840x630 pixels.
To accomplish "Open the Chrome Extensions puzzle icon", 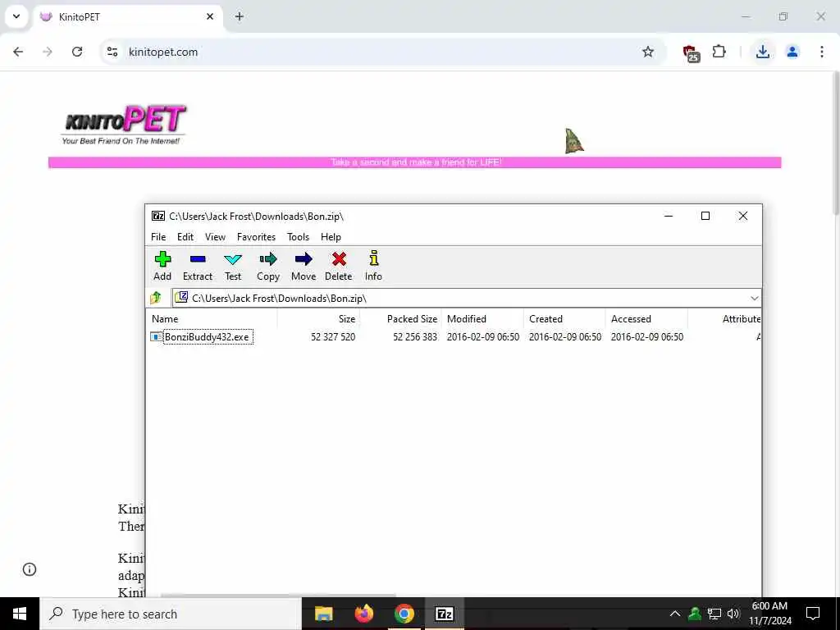I will pyautogui.click(x=719, y=52).
